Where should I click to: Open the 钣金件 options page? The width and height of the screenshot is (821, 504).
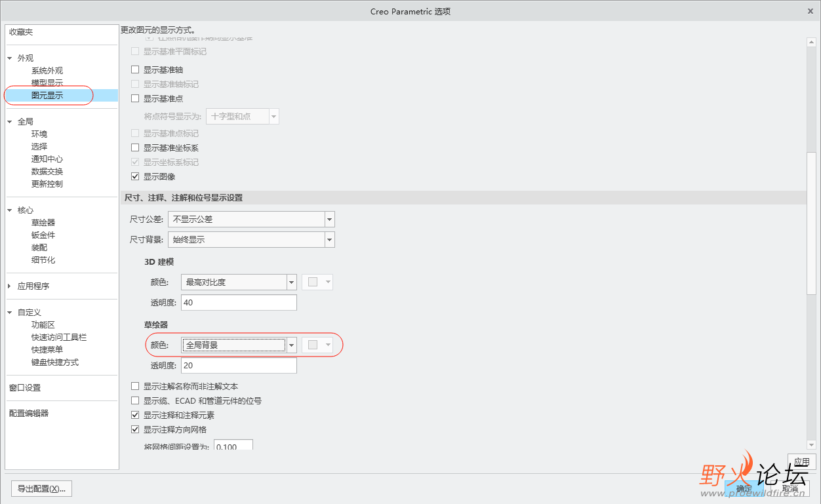[43, 235]
